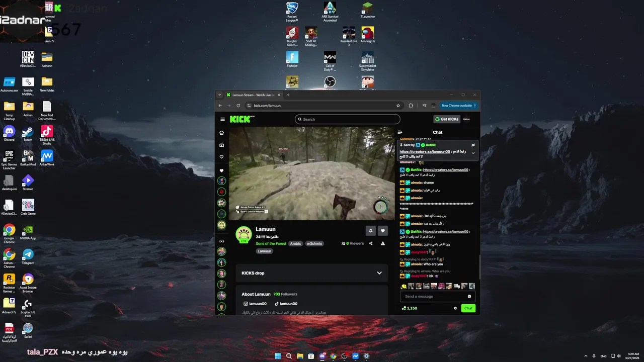This screenshot has width=644, height=362.
Task: Select Among Us desktop icon
Action: point(368,35)
